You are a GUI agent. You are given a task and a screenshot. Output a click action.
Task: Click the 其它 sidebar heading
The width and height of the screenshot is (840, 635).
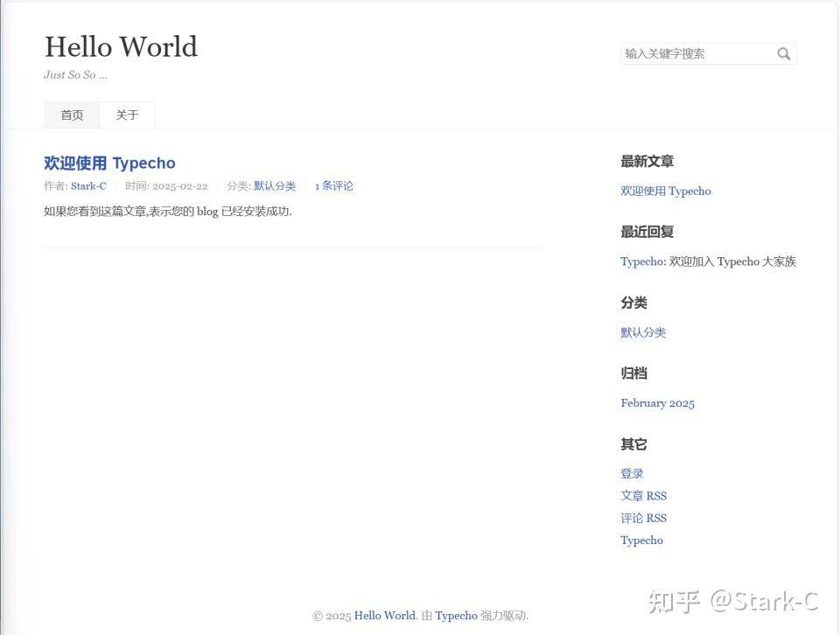pyautogui.click(x=633, y=443)
